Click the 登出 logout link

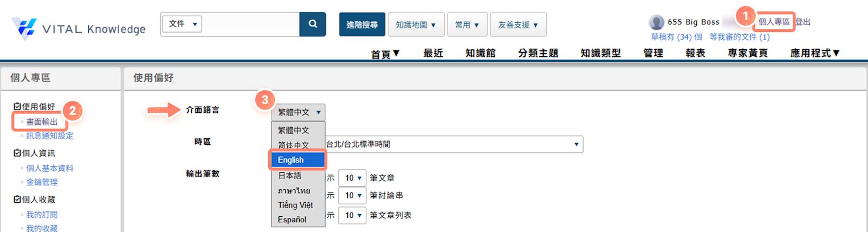(x=803, y=22)
